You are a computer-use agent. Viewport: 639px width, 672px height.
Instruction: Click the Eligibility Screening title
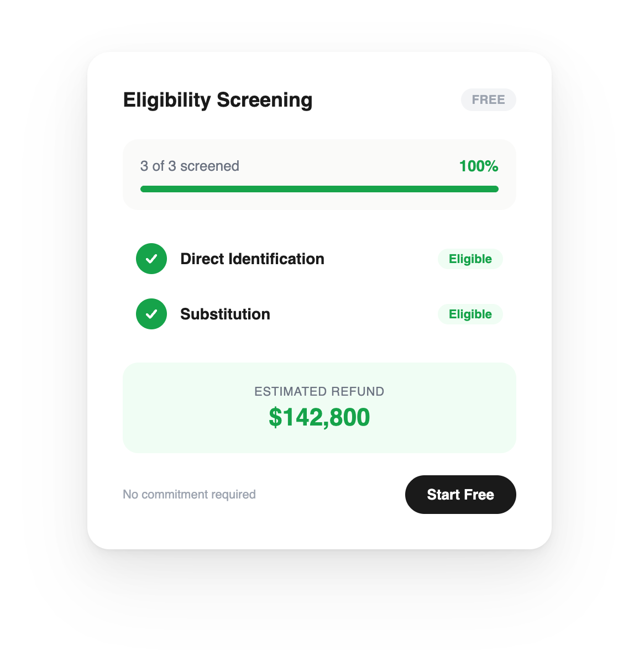(218, 100)
